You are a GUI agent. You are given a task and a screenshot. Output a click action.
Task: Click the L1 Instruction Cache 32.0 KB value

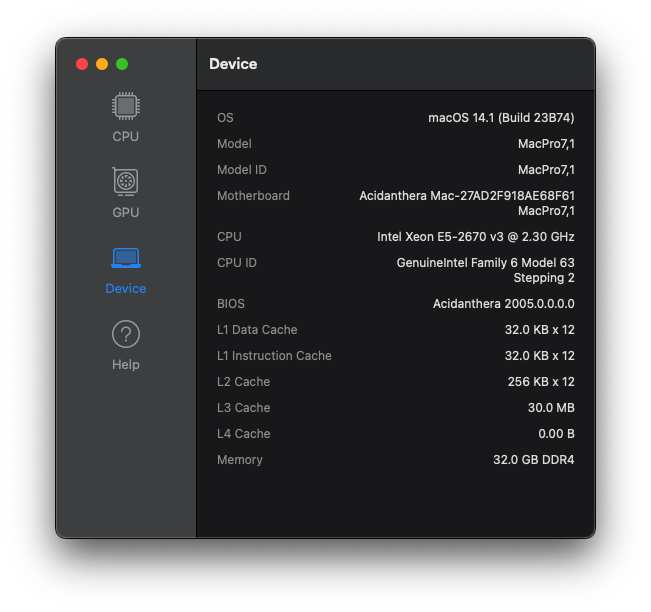tap(539, 356)
